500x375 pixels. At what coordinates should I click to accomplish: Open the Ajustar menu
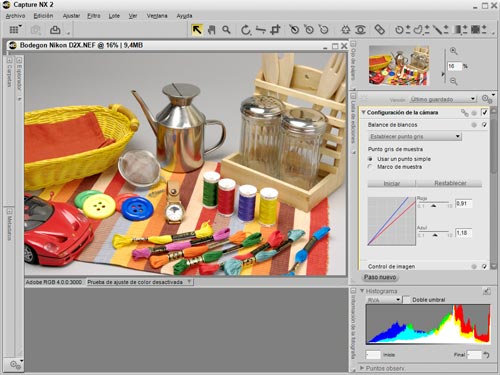[x=71, y=16]
